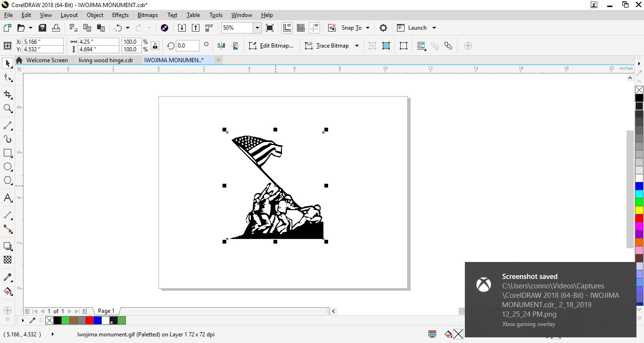
Task: Click the Search content icon
Action: click(164, 28)
